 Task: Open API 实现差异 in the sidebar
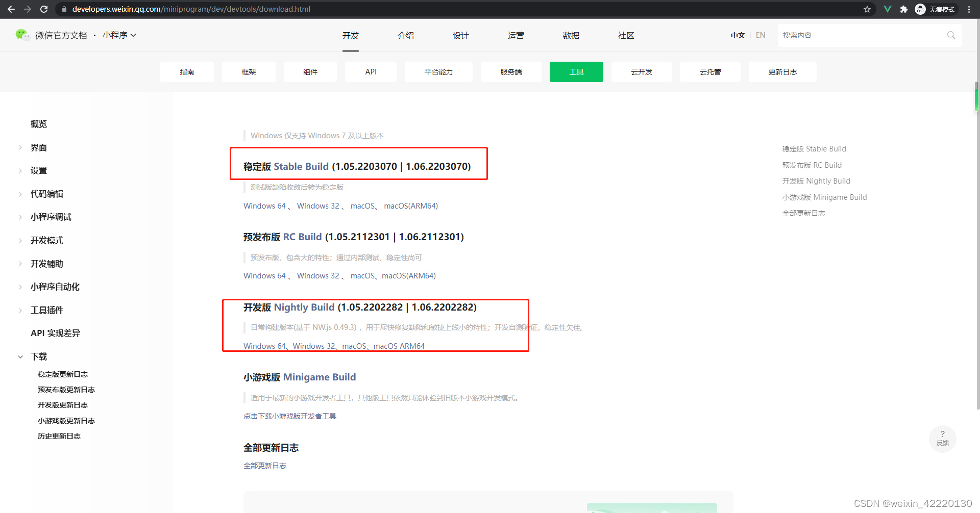point(55,333)
